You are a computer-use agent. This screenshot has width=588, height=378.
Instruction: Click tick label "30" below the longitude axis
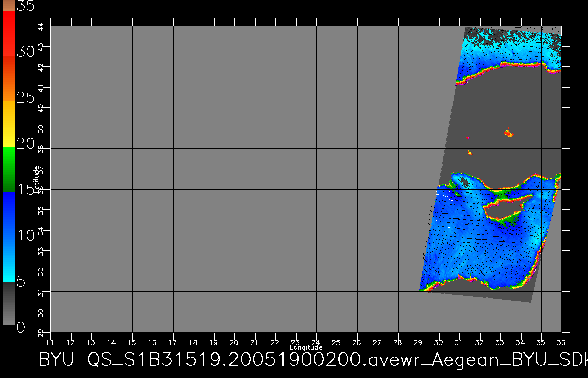click(438, 342)
